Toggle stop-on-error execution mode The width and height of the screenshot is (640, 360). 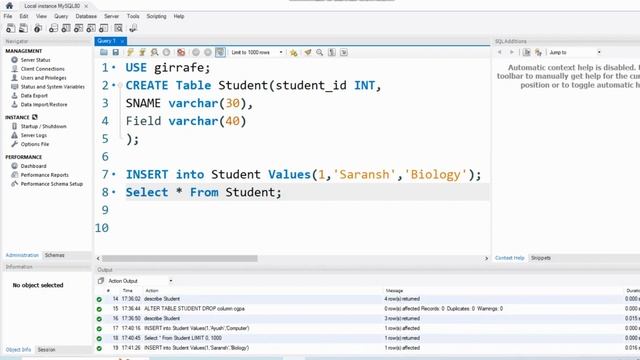(x=181, y=52)
